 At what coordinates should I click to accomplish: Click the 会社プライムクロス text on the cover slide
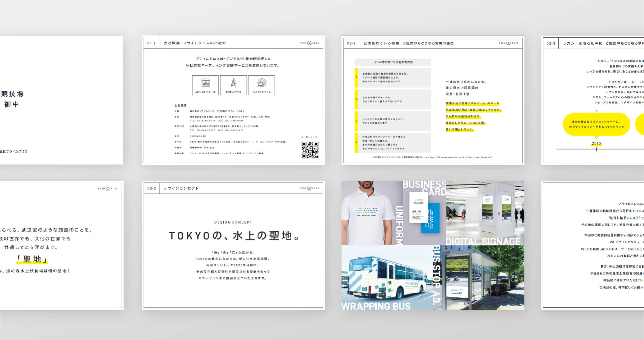(14, 152)
